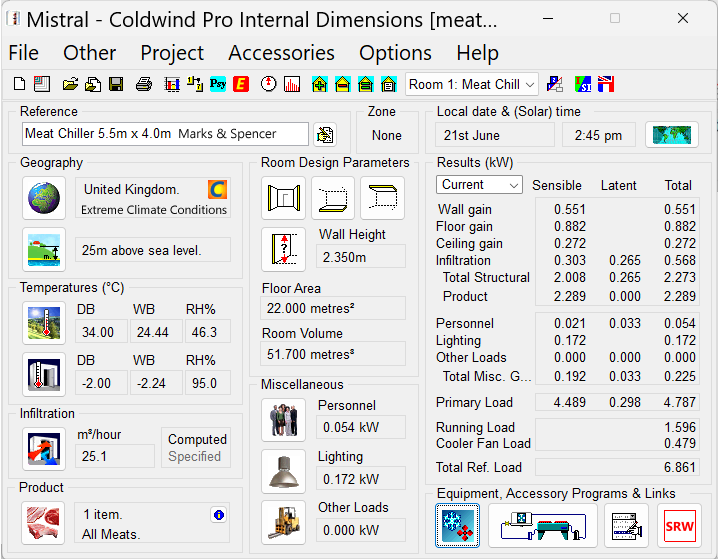Click the Personnel people icon

coord(283,420)
